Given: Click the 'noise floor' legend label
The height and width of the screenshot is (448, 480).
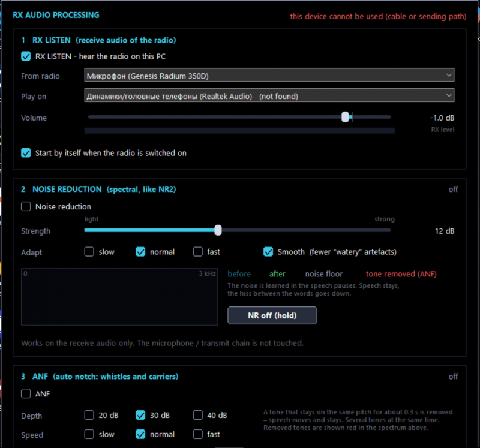Looking at the screenshot, I should pos(324,274).
